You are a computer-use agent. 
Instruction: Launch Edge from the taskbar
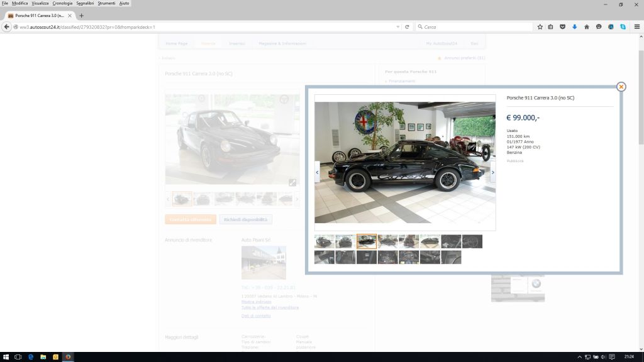point(31,357)
